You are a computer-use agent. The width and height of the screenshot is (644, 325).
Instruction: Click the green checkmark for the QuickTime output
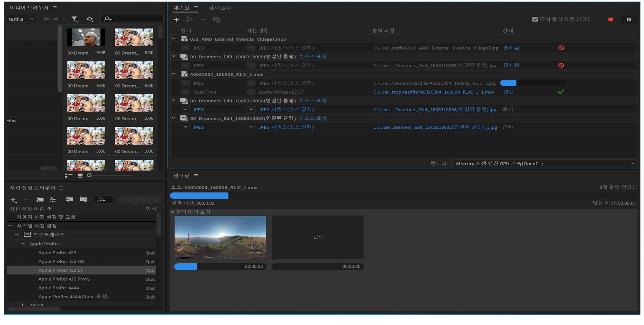pos(561,92)
